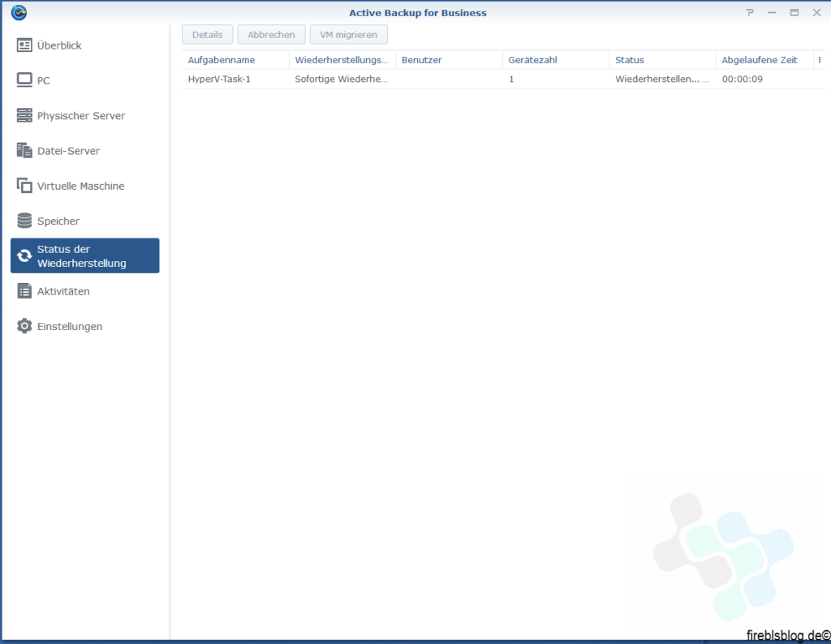Click the elapsed time 00:00:09 cell
831x644 pixels.
click(742, 79)
